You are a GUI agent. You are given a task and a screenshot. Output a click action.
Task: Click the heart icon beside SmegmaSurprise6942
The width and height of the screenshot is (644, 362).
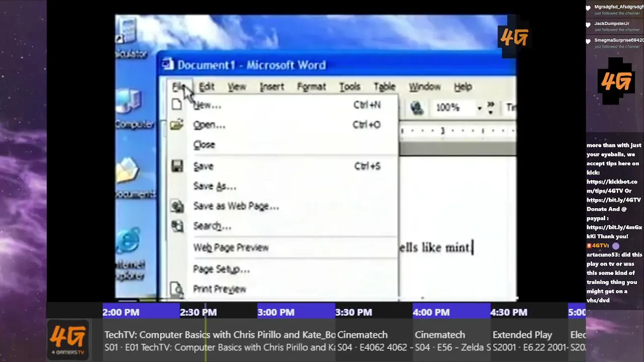589,42
